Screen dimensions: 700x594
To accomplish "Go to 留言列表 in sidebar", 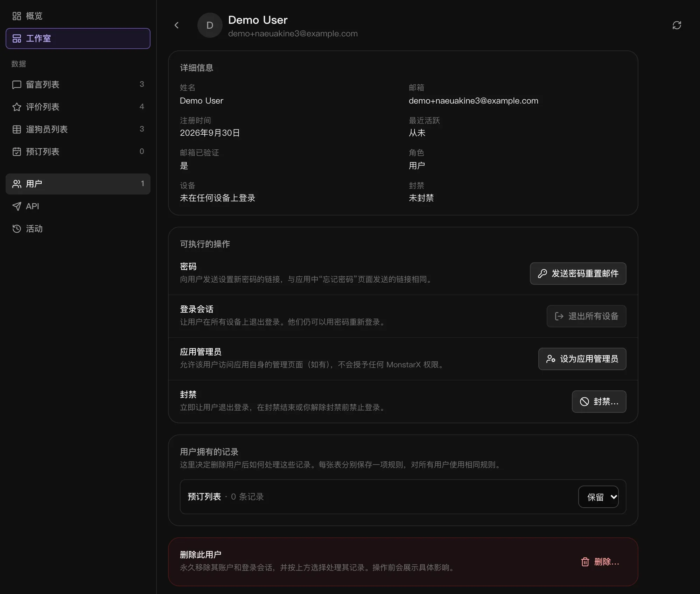I will pyautogui.click(x=78, y=85).
